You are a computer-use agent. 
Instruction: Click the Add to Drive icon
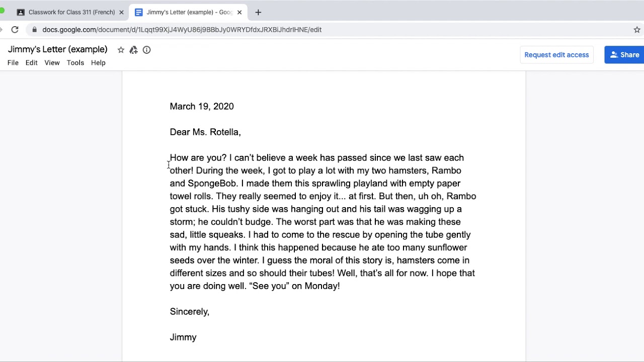tap(133, 50)
